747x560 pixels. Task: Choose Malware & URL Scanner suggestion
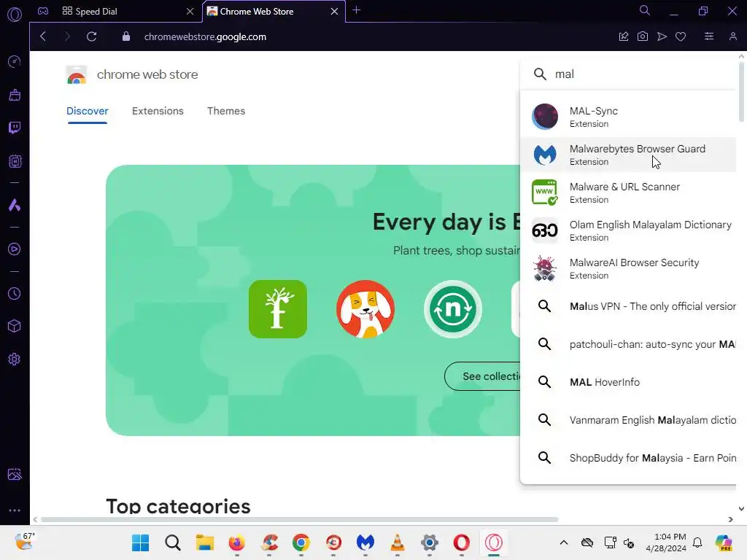click(x=628, y=192)
